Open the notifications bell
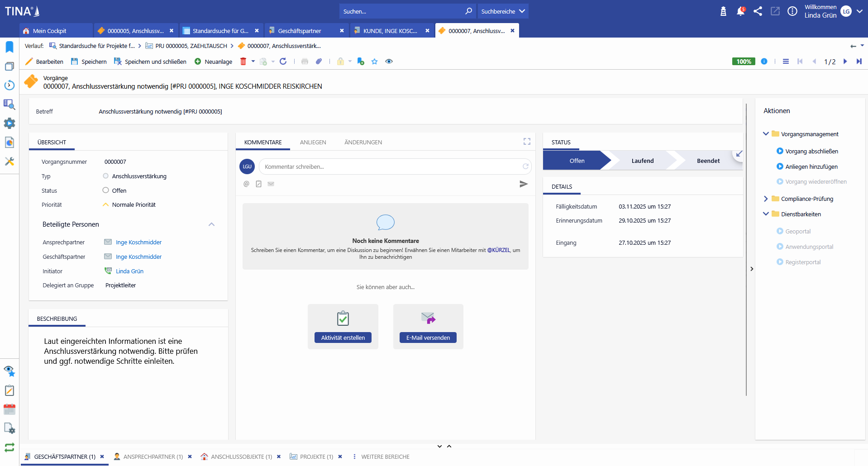Viewport: 868px width, 466px height. pyautogui.click(x=740, y=11)
